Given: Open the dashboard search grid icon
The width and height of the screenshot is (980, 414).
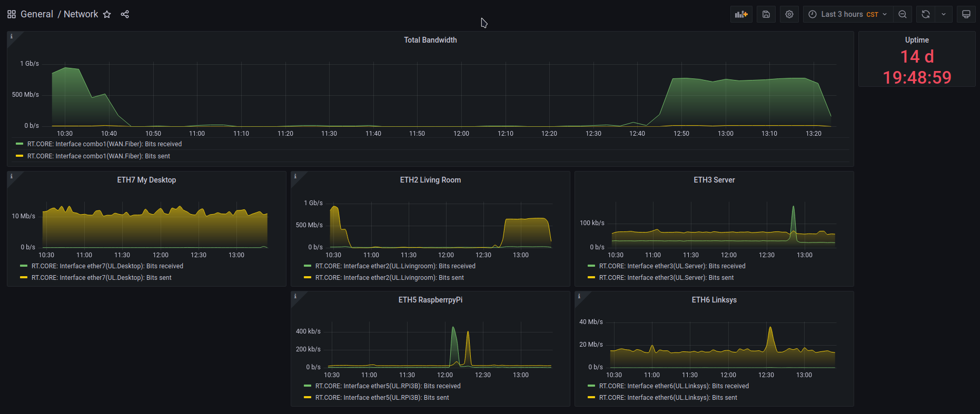Looking at the screenshot, I should coord(12,14).
